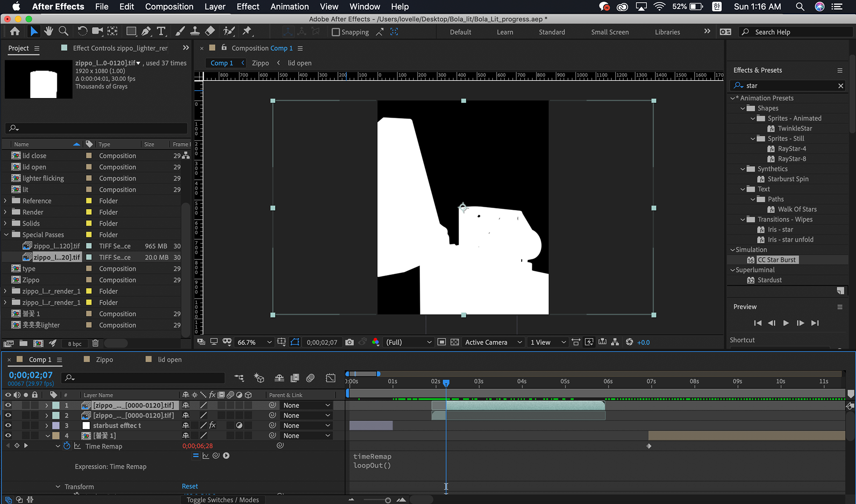Toggle the fx switch on starbust effect layer
856x504 pixels.
pyautogui.click(x=213, y=426)
